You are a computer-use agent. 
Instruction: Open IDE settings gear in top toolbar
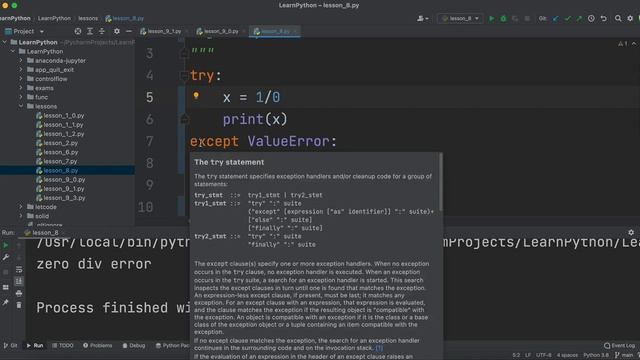[x=630, y=18]
